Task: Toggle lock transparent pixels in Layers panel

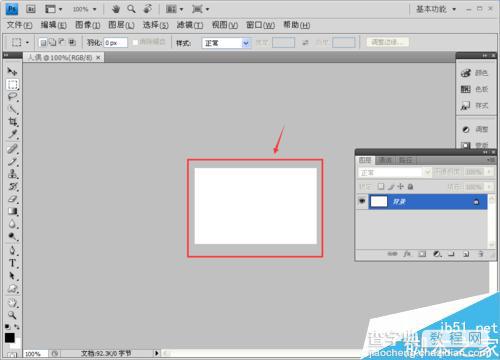Action: pos(381,187)
